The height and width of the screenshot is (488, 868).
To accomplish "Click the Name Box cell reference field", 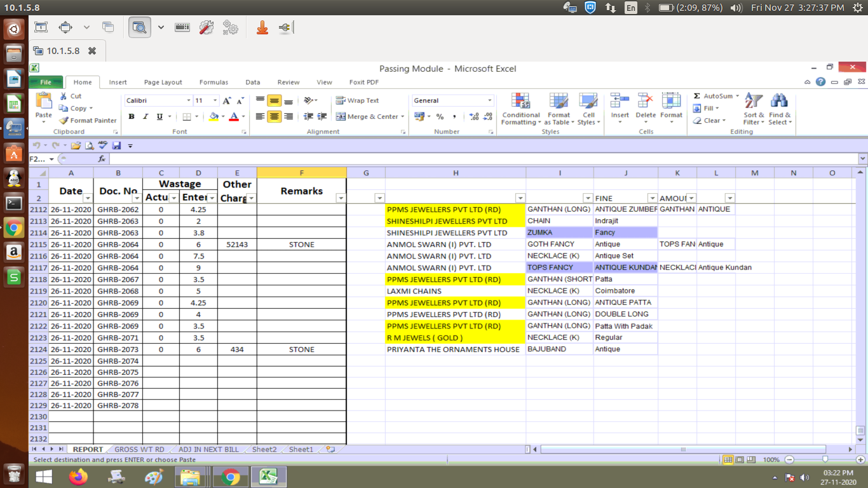I will (43, 159).
